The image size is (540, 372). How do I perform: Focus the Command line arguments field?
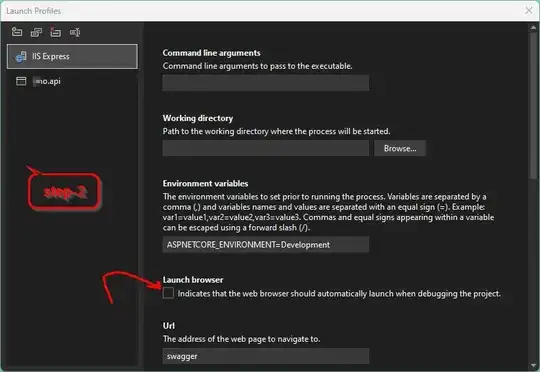tap(266, 83)
